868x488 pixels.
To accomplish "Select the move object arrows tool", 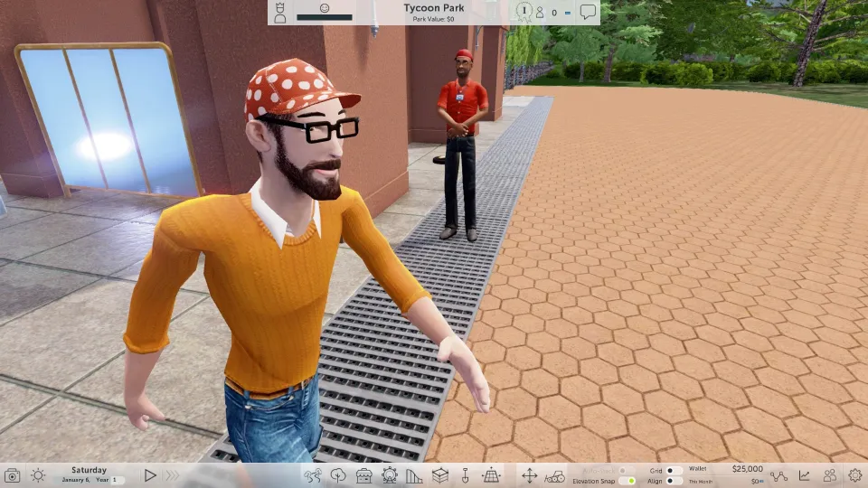I will pos(530,475).
